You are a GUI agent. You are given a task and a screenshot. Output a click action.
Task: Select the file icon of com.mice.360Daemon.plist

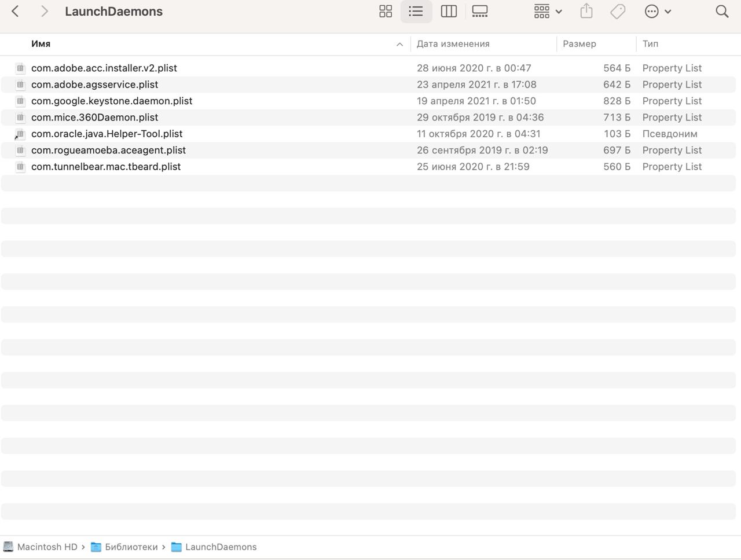[x=20, y=117]
